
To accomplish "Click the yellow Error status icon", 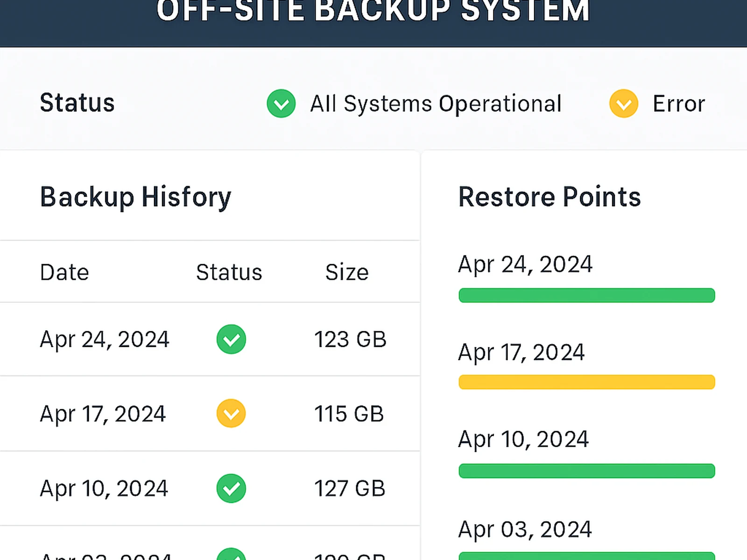I will click(624, 103).
